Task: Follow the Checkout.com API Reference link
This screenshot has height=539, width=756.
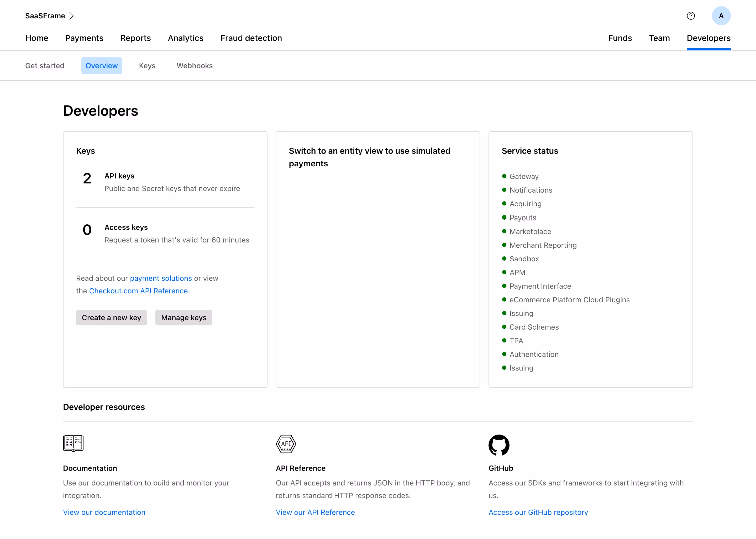Action: pyautogui.click(x=139, y=290)
